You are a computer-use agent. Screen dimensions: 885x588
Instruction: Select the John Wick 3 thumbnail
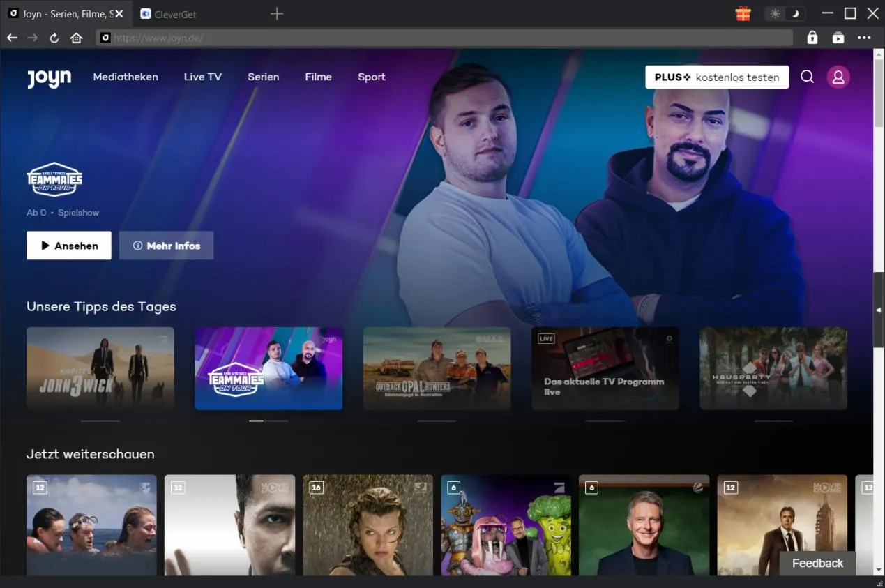tap(100, 368)
